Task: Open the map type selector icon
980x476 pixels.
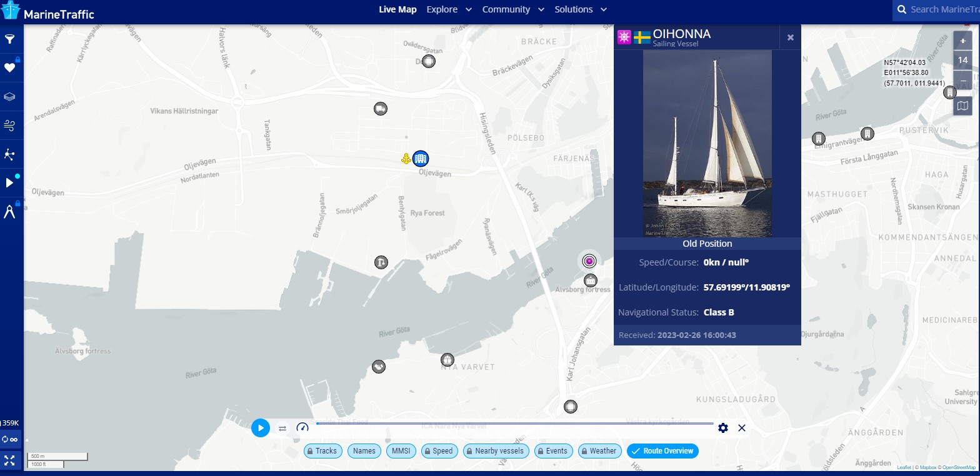Action: click(963, 106)
